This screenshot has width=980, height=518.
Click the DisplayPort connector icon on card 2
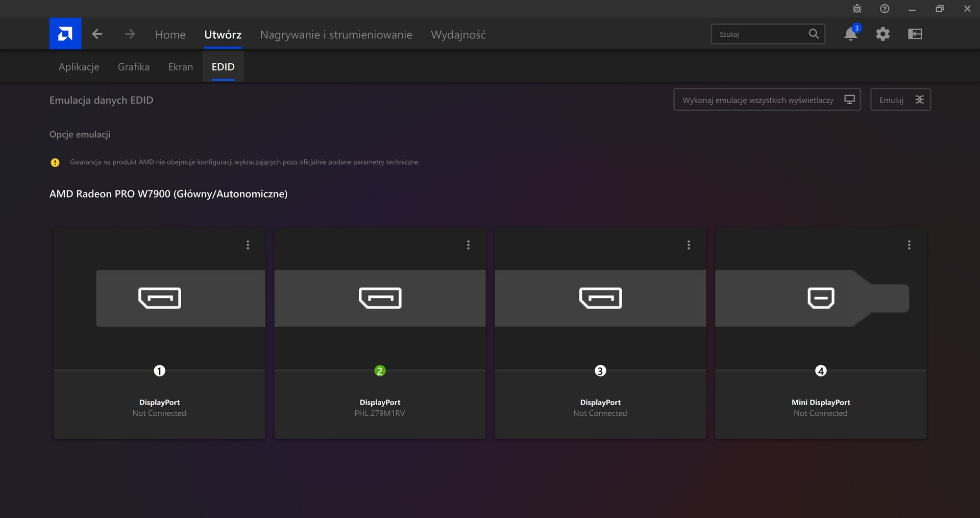380,298
